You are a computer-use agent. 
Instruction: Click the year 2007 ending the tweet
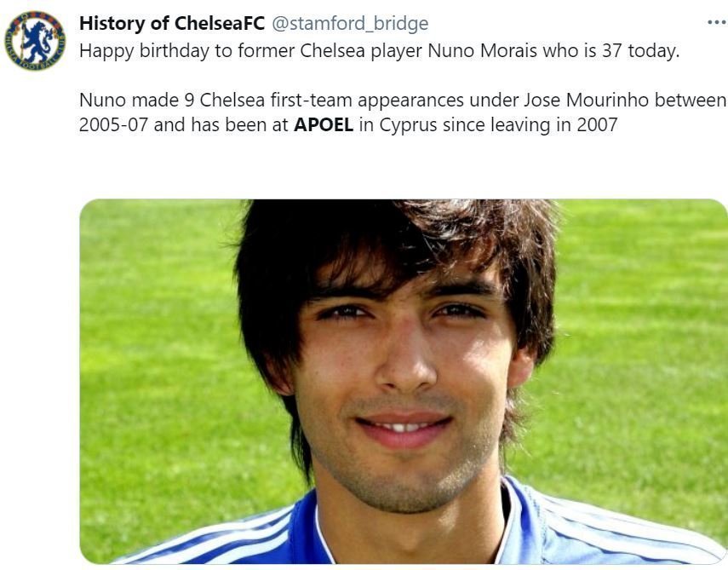point(597,125)
